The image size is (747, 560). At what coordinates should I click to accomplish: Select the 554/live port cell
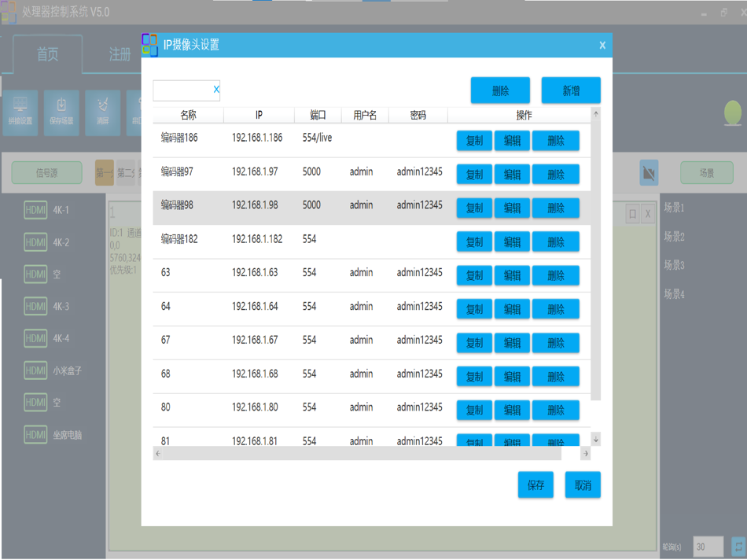[317, 138]
